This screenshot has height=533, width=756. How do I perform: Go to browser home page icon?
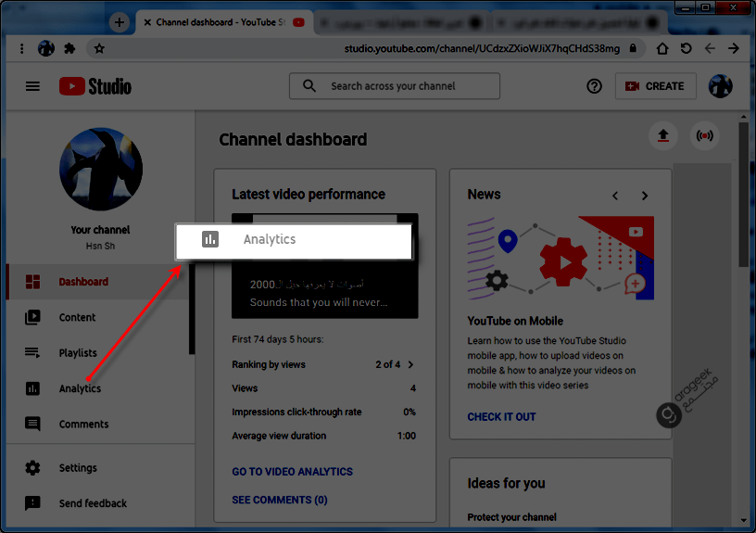[x=662, y=48]
